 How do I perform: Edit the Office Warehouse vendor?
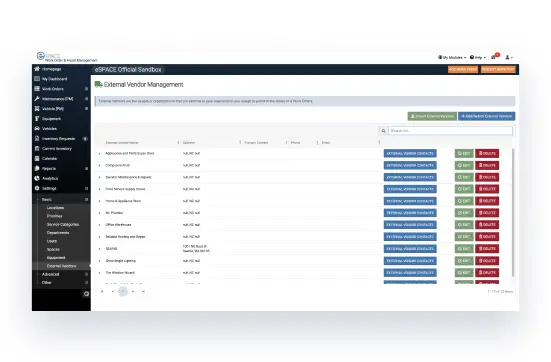coord(464,225)
